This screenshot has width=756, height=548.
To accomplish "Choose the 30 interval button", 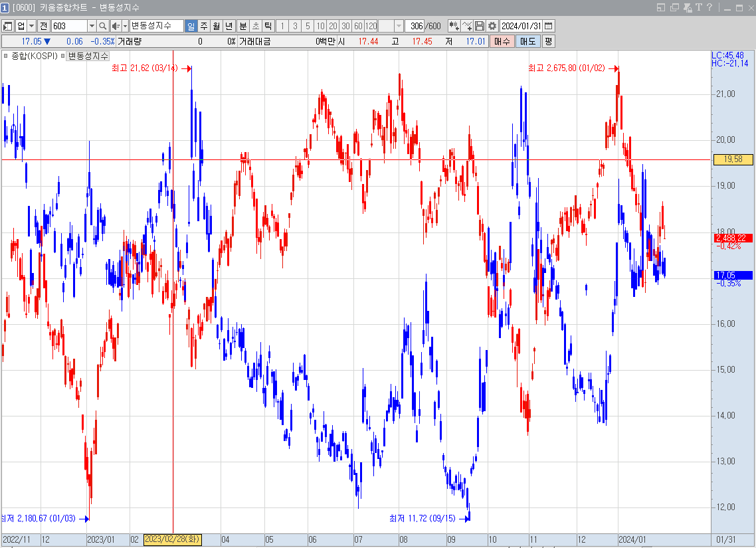I will 345,26.
